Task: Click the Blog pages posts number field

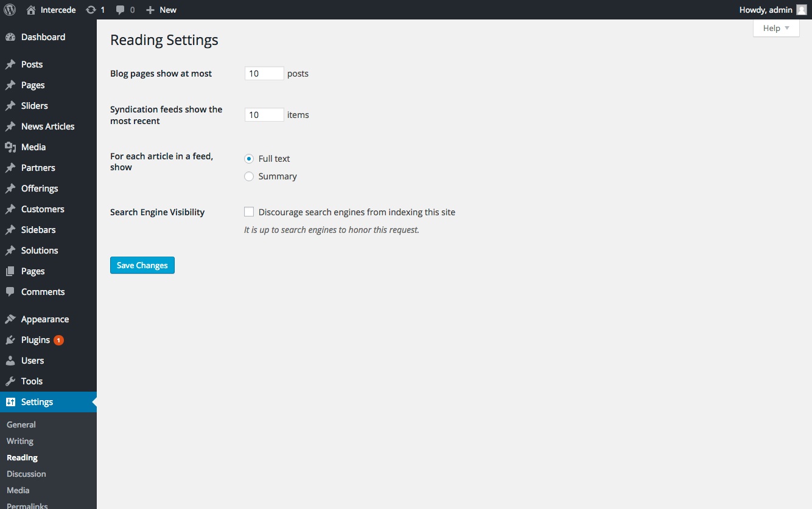Action: pos(264,74)
